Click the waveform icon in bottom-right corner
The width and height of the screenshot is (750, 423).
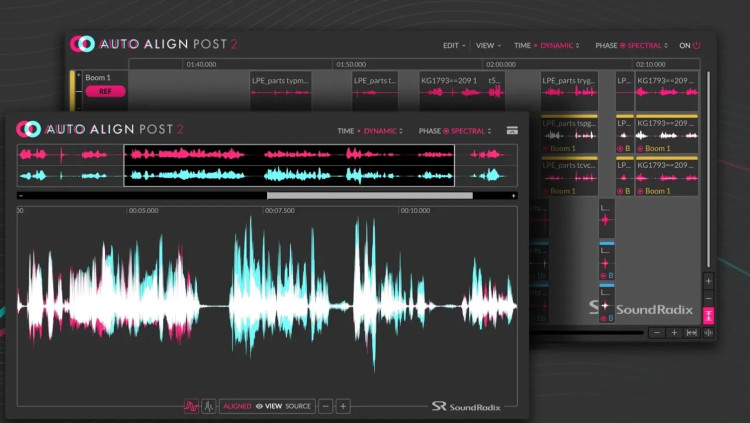coord(708,332)
